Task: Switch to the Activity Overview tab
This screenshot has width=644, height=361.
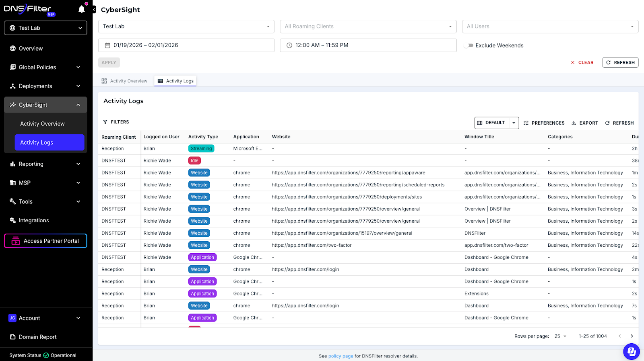Action: tap(124, 81)
